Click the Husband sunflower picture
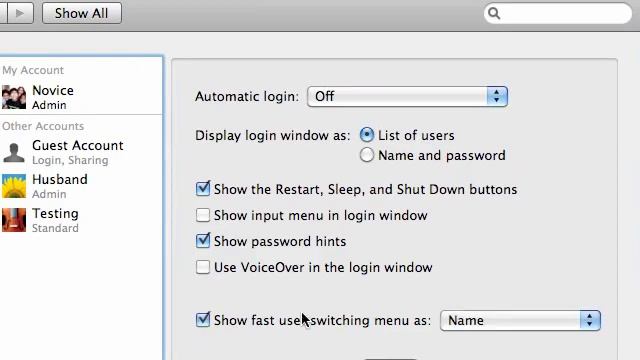Image resolution: width=640 pixels, height=360 pixels. pos(14,186)
